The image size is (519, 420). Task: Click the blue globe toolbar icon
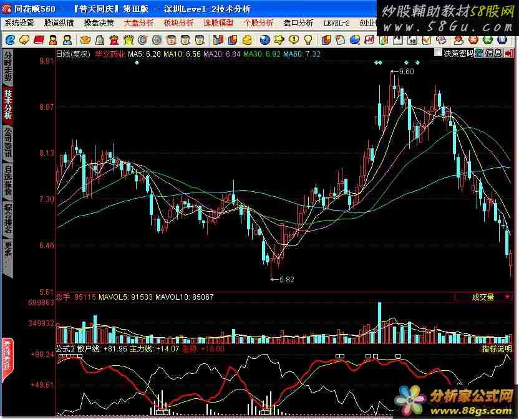(264, 41)
